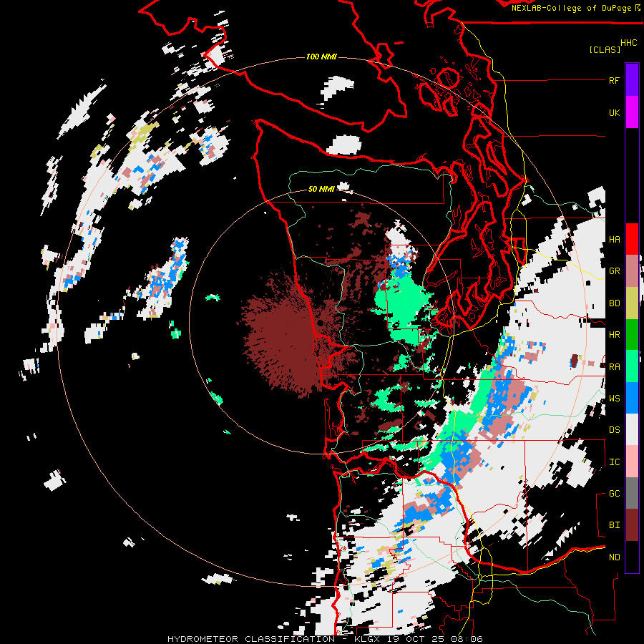The image size is (644, 644).
Task: Click the HHC product code text
Action: pyautogui.click(x=628, y=43)
